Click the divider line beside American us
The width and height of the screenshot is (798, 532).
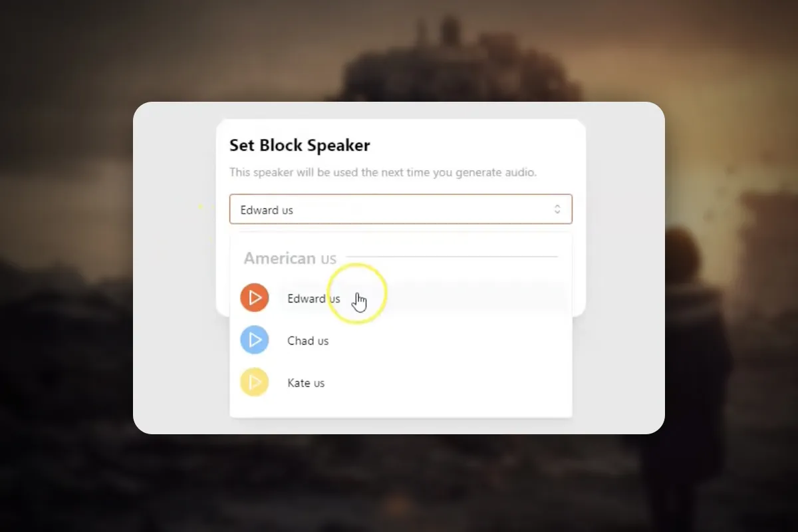click(452, 257)
